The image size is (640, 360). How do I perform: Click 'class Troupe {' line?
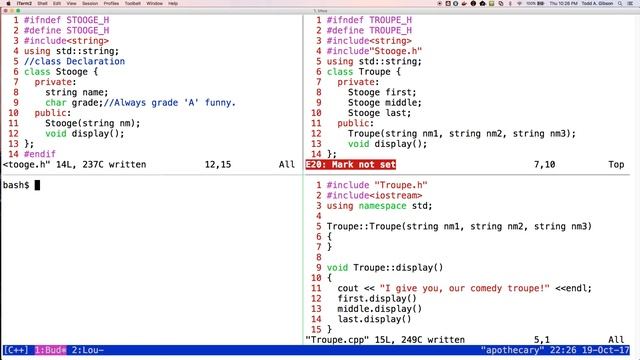(x=364, y=72)
